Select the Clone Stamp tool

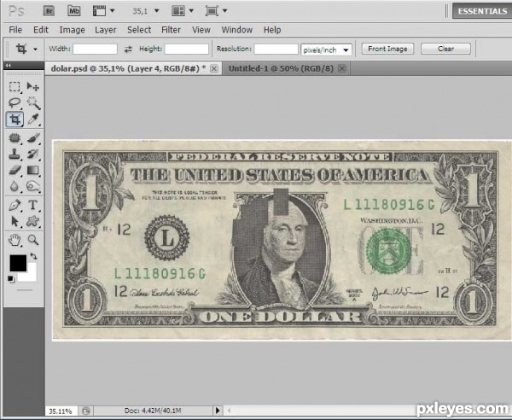(x=15, y=154)
